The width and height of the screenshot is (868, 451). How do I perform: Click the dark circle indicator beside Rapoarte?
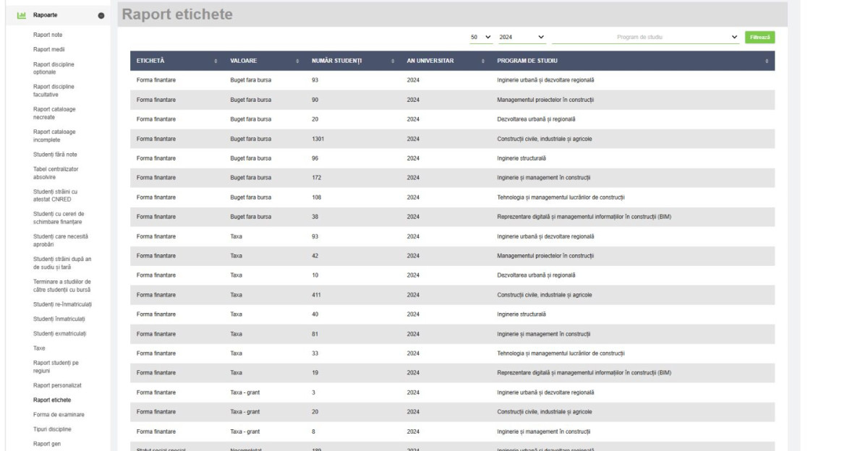101,15
